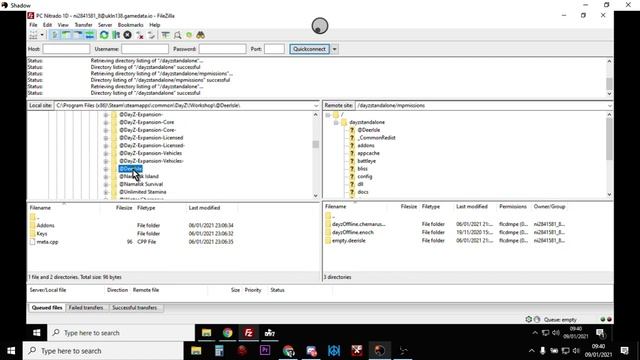Click the Host input field
The width and height of the screenshot is (640, 360).
66,49
